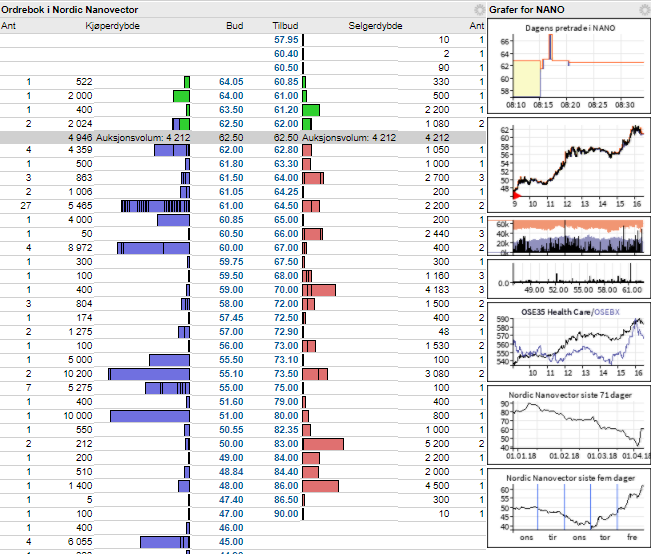Select bid price 45.00

(231, 541)
